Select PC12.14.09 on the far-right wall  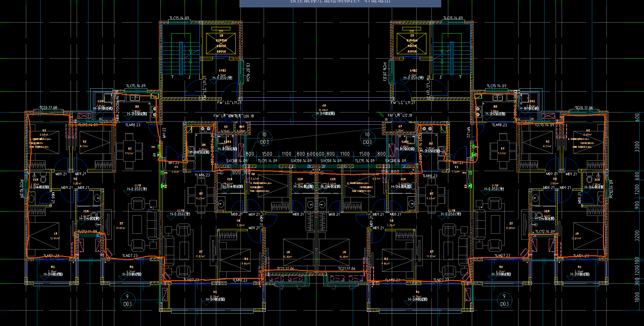(611, 189)
